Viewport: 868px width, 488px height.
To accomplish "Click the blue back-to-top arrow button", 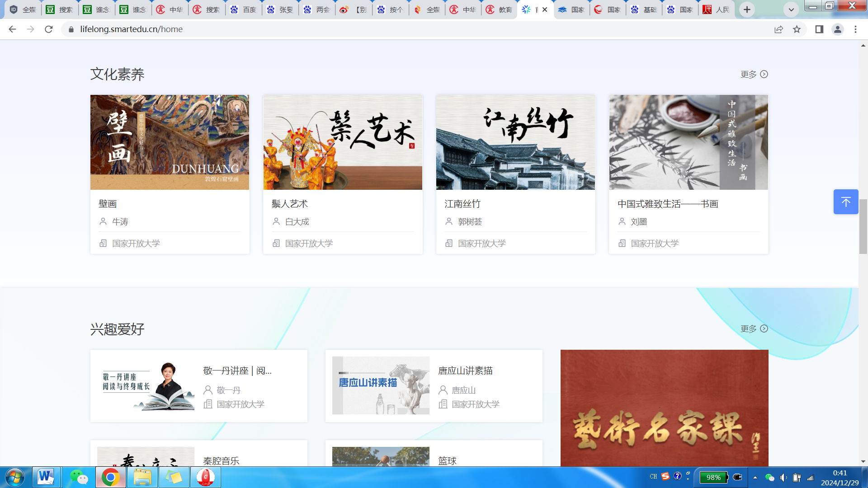I will (845, 202).
